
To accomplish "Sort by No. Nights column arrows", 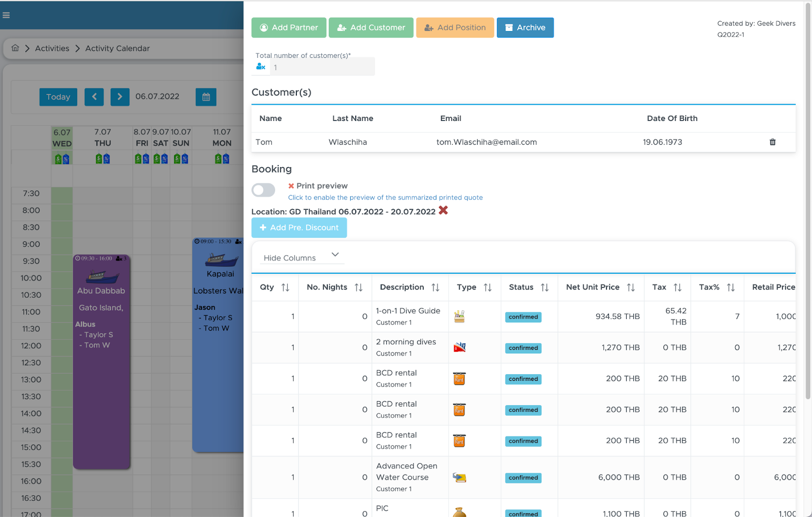I will [359, 287].
